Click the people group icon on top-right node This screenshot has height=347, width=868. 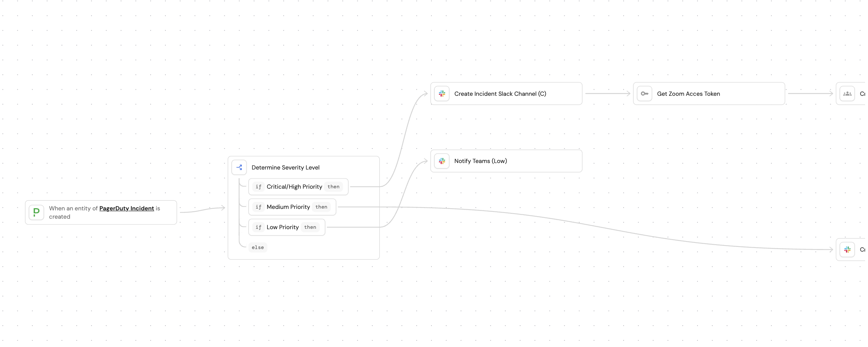(x=847, y=94)
